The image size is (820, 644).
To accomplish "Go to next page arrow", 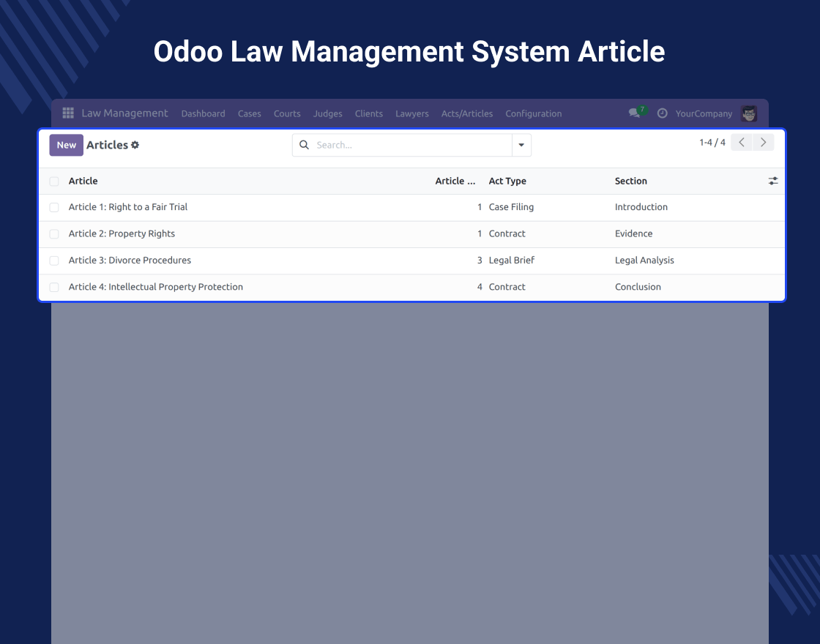I will (x=764, y=142).
